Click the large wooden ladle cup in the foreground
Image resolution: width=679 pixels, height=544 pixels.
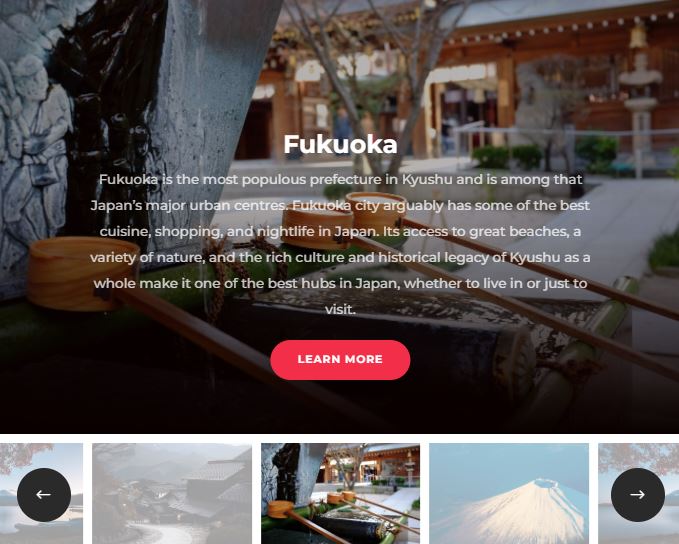tap(83, 274)
